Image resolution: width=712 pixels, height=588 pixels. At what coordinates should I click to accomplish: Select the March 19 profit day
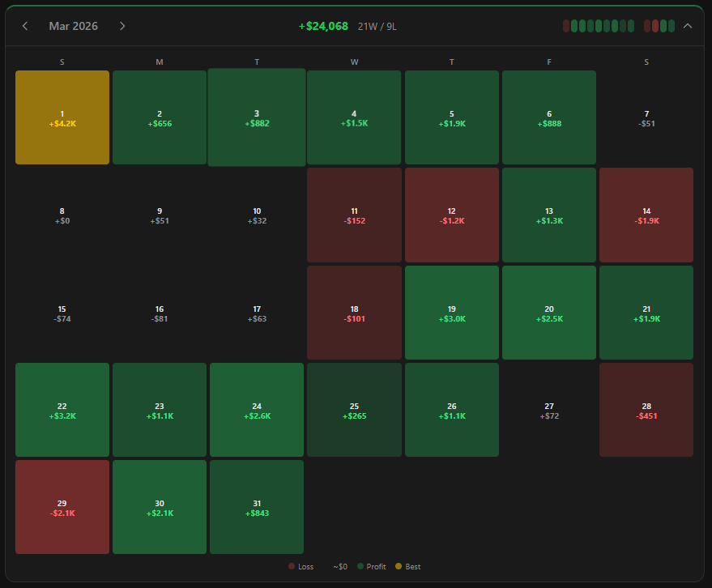pos(451,312)
